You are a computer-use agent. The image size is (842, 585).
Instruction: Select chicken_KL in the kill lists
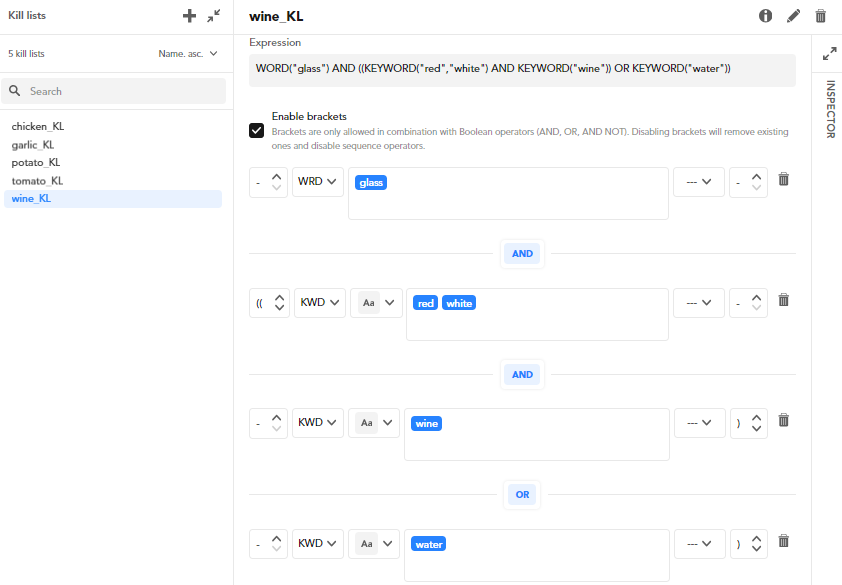38,127
